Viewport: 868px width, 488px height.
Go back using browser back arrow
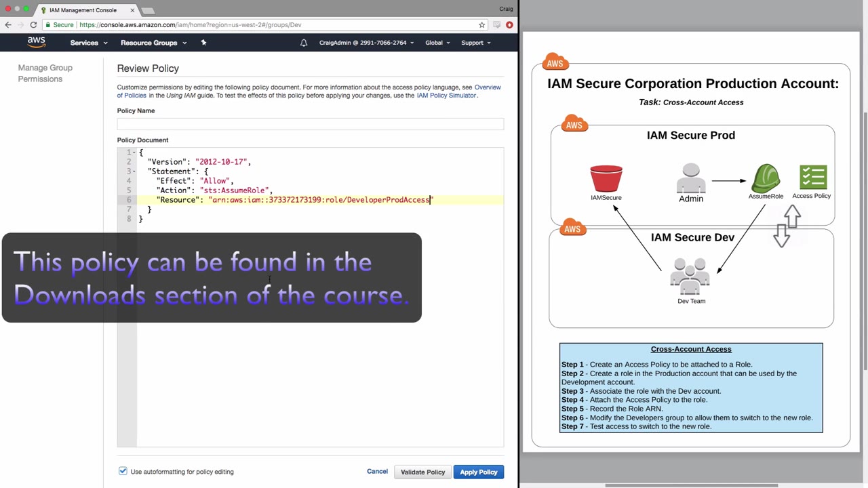8,25
